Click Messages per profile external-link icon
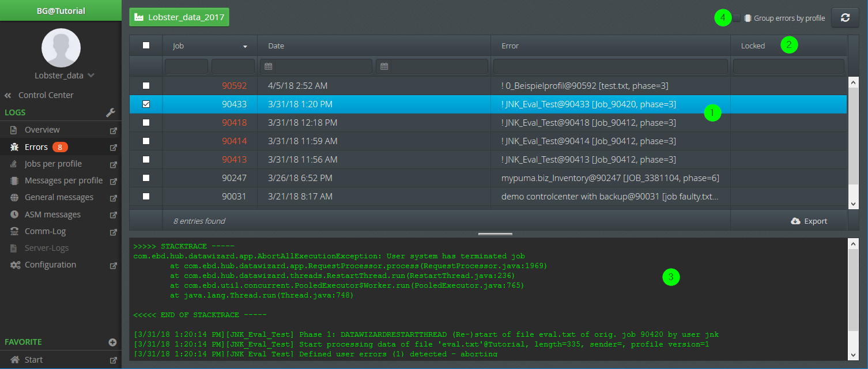The image size is (868, 369). pyautogui.click(x=114, y=181)
